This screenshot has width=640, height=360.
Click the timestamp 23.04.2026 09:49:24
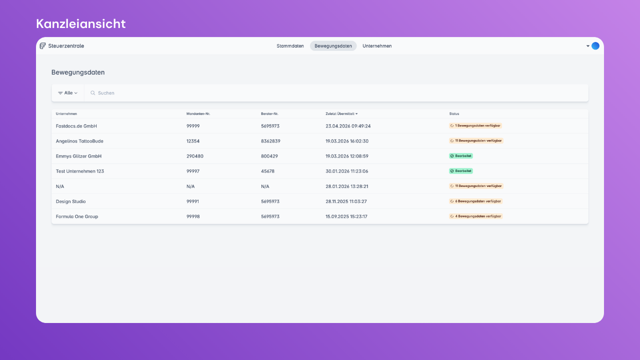tap(348, 126)
